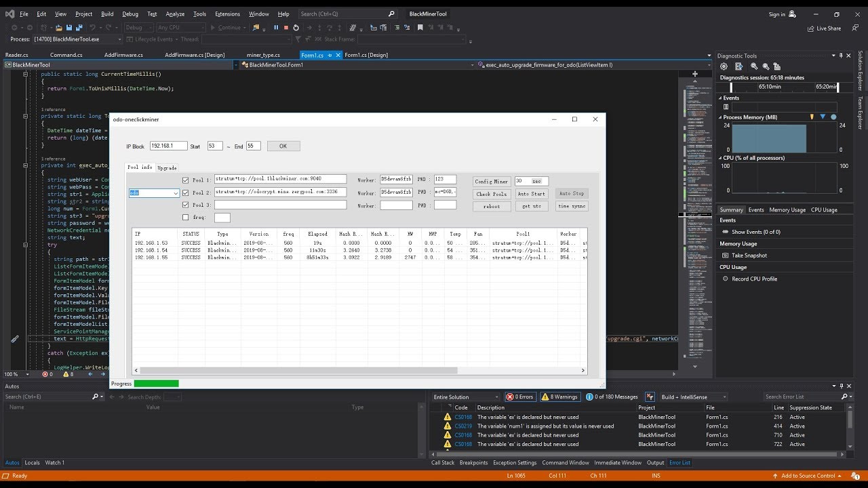Click the Auto Start button
Viewport: 868px width, 488px height.
tap(532, 194)
